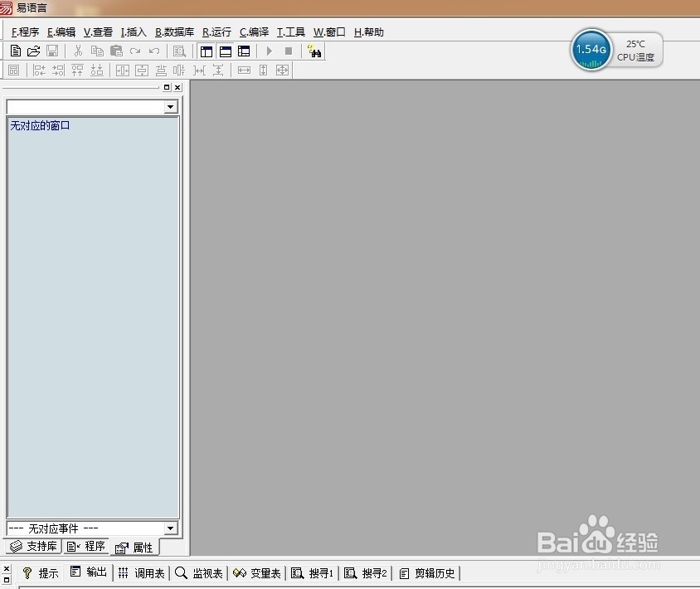Click the redo arrow icon

point(135,51)
